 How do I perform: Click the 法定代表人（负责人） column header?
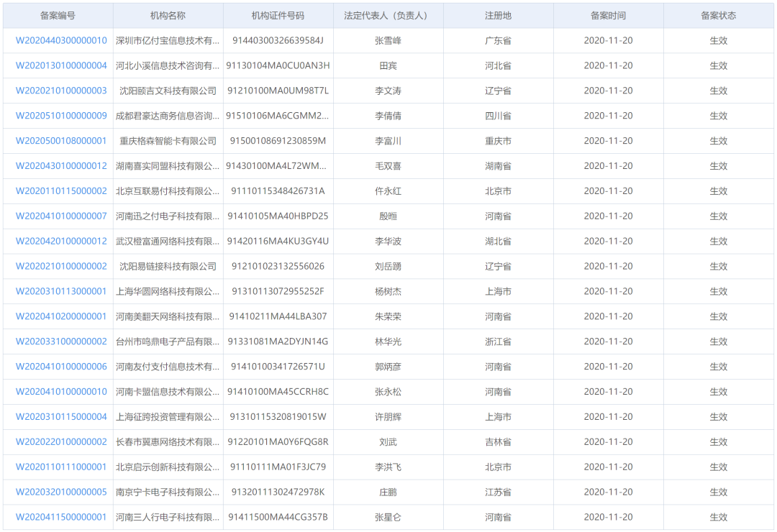pyautogui.click(x=388, y=15)
